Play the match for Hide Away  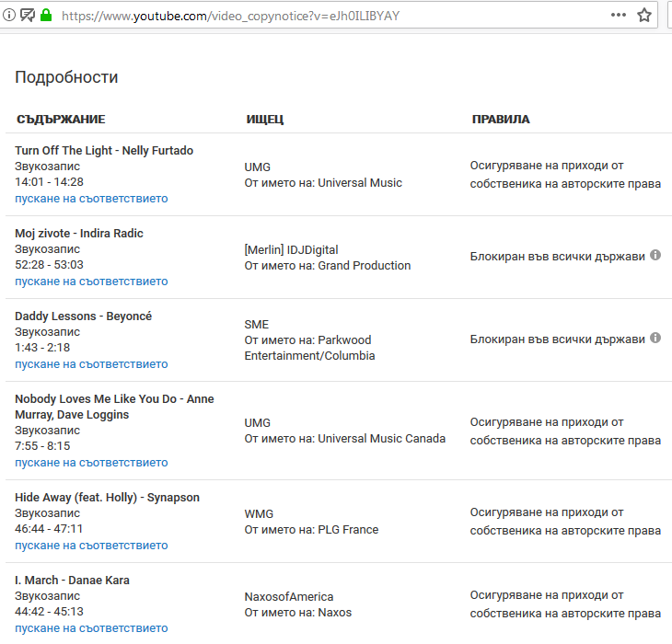point(91,546)
